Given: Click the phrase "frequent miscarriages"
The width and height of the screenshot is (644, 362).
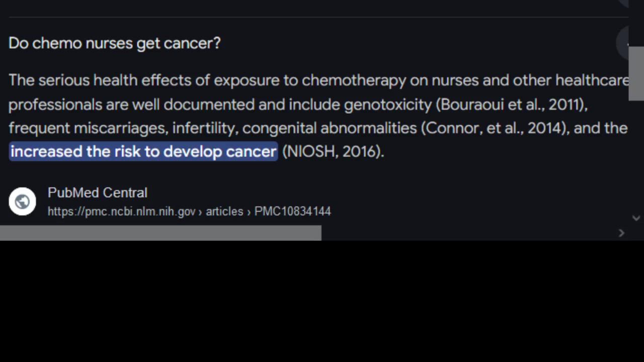Looking at the screenshot, I should (88, 128).
